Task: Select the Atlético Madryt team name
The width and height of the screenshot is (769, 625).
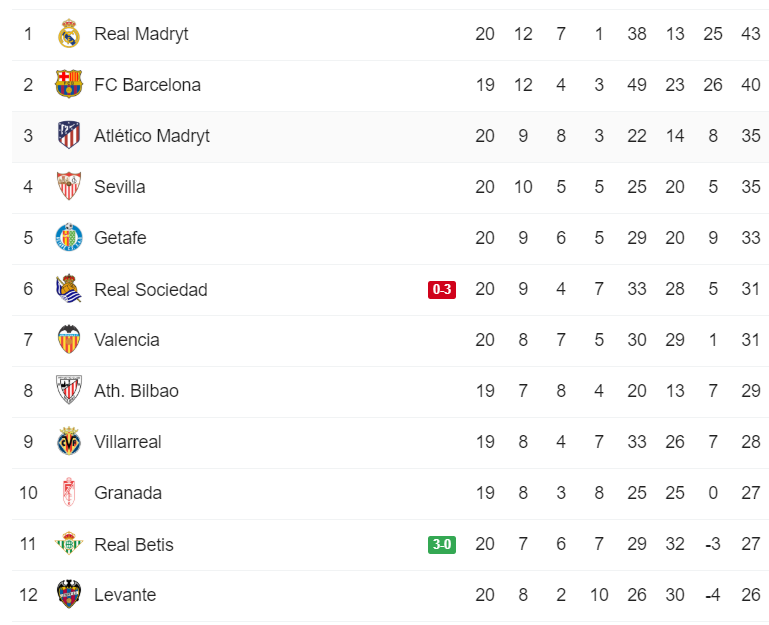Action: (x=152, y=136)
